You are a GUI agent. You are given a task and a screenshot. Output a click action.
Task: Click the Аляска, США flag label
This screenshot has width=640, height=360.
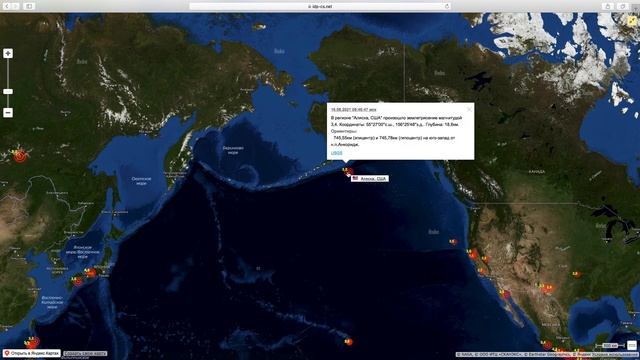click(370, 178)
